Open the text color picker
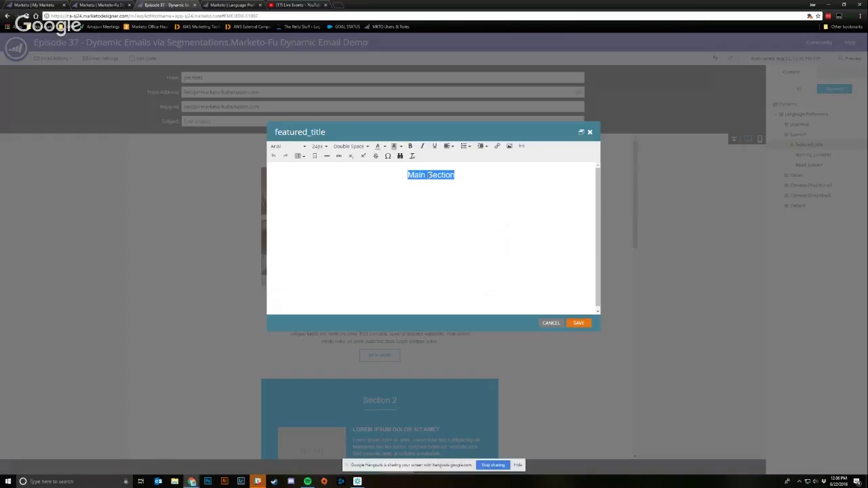Viewport: 868px width, 488px height. tap(380, 146)
